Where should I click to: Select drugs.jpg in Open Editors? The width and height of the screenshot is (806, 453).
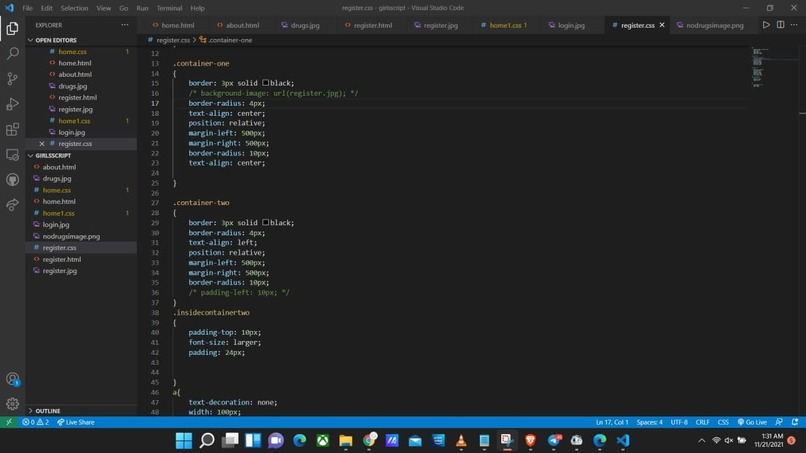(x=72, y=86)
